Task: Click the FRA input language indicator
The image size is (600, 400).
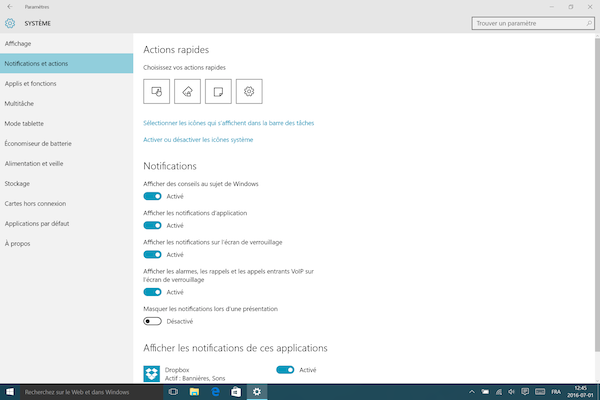Action: coord(556,392)
